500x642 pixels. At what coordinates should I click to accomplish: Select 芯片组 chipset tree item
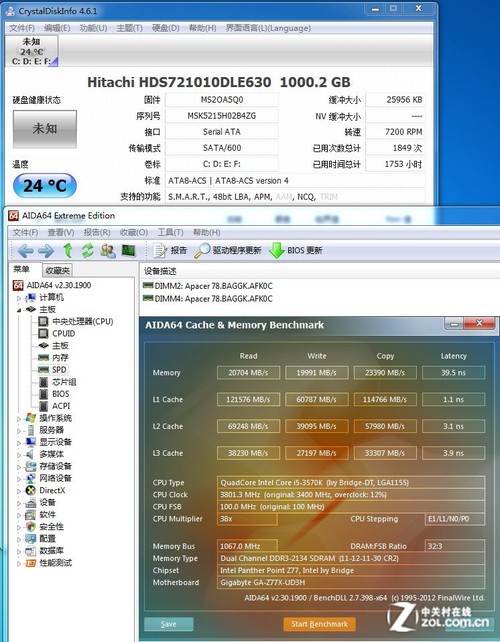[x=57, y=382]
